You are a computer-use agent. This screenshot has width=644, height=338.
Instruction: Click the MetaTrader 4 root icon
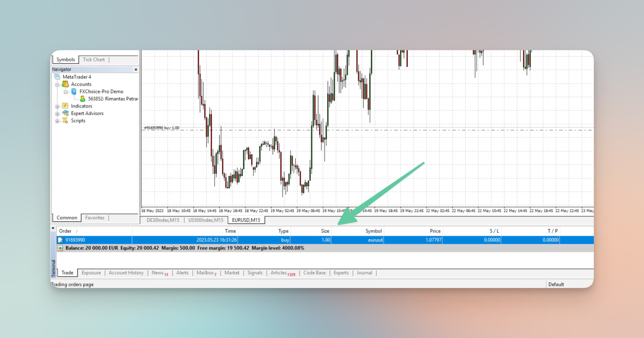pyautogui.click(x=57, y=77)
